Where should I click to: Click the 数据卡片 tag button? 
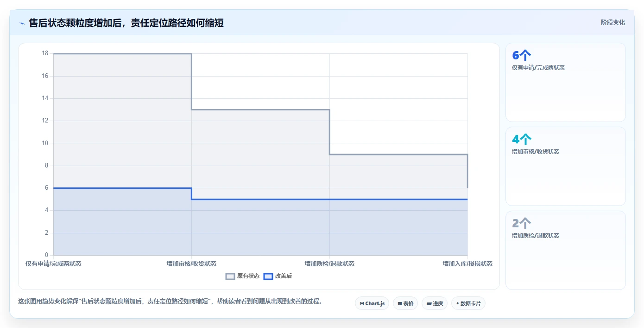(x=468, y=303)
